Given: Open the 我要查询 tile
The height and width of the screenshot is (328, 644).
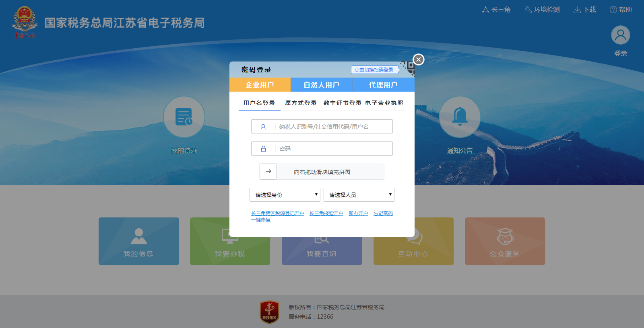Looking at the screenshot, I should click(322, 251).
